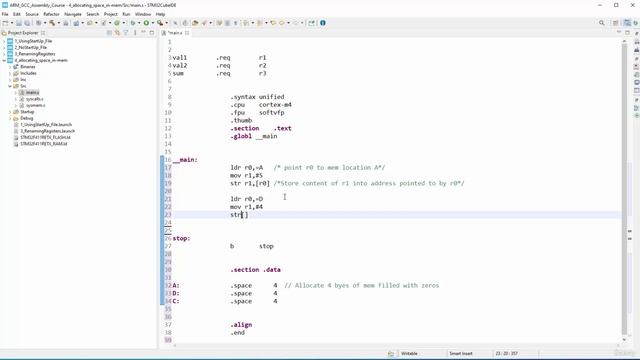This screenshot has width=640, height=360.
Task: Maximize the editor area
Action: tap(627, 33)
